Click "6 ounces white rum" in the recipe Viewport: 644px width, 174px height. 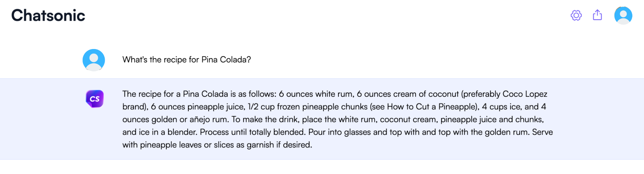pos(316,94)
